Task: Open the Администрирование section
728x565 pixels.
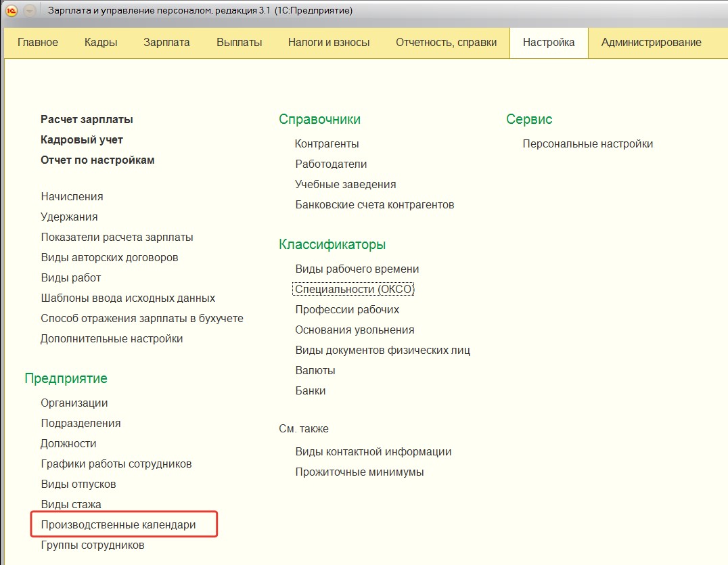Action: pos(651,43)
